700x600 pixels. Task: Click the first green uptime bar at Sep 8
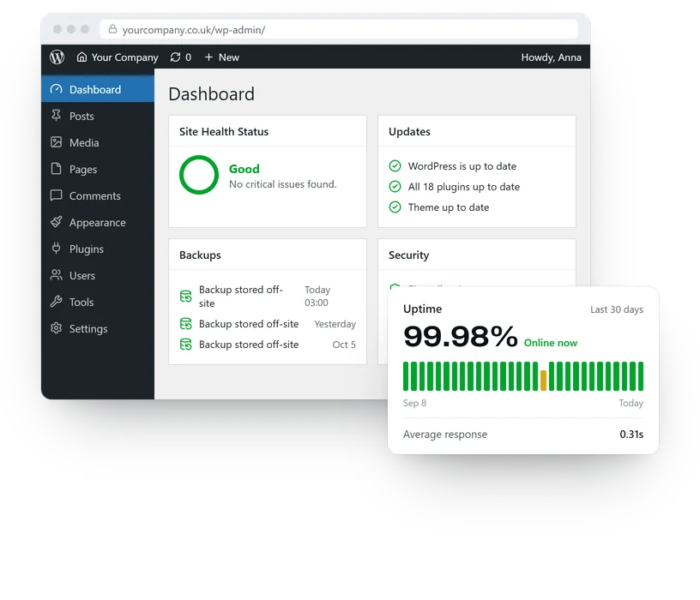point(406,376)
